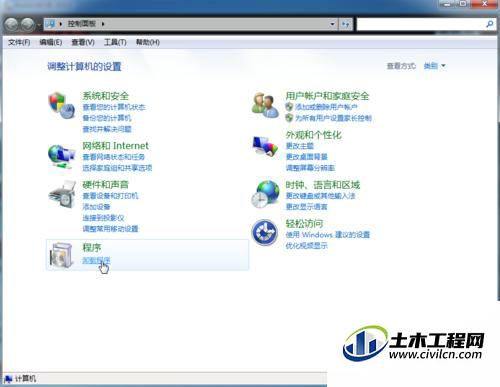Open the 外观和个性化 category heading

tap(313, 135)
